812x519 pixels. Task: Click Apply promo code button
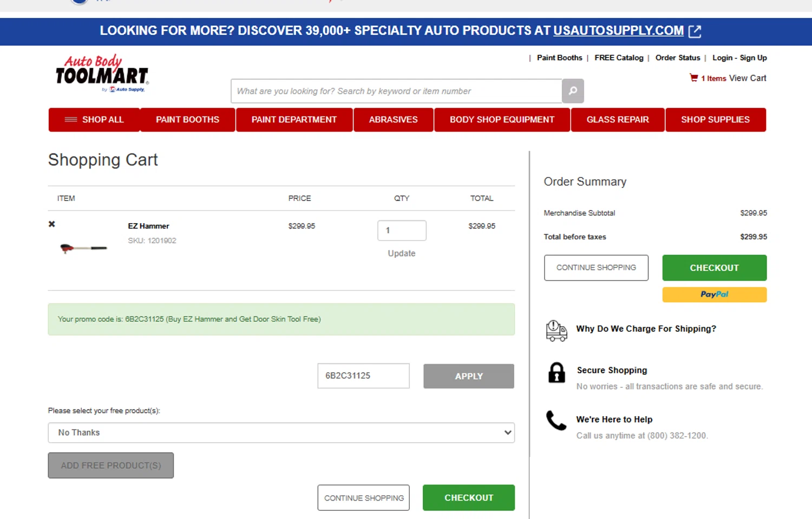tap(469, 376)
